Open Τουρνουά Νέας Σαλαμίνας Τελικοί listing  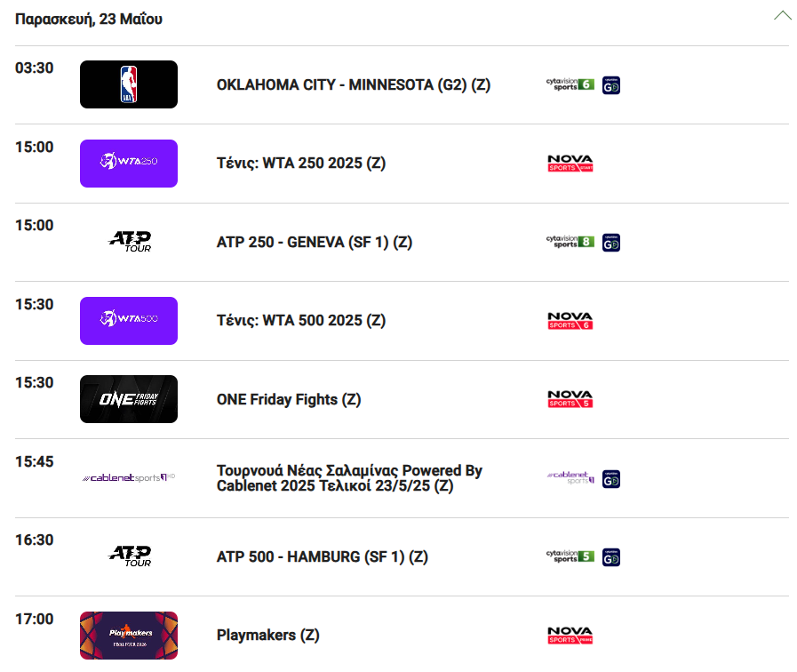pos(349,478)
